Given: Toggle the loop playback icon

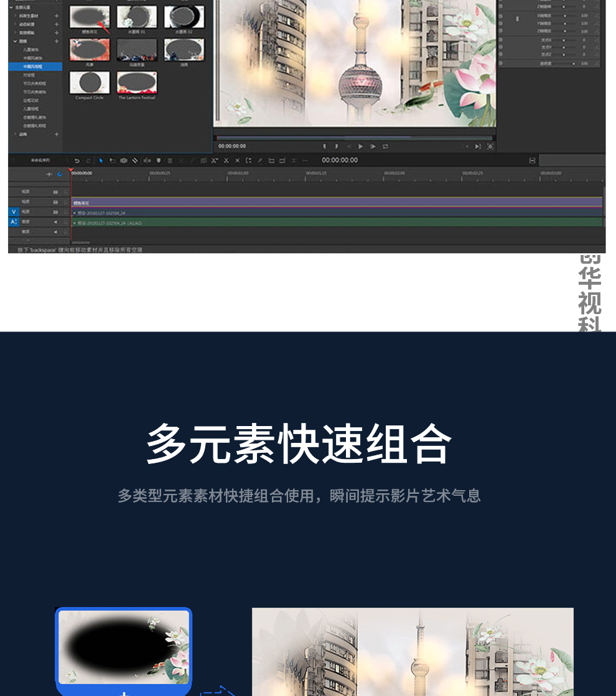Looking at the screenshot, I should (x=386, y=146).
